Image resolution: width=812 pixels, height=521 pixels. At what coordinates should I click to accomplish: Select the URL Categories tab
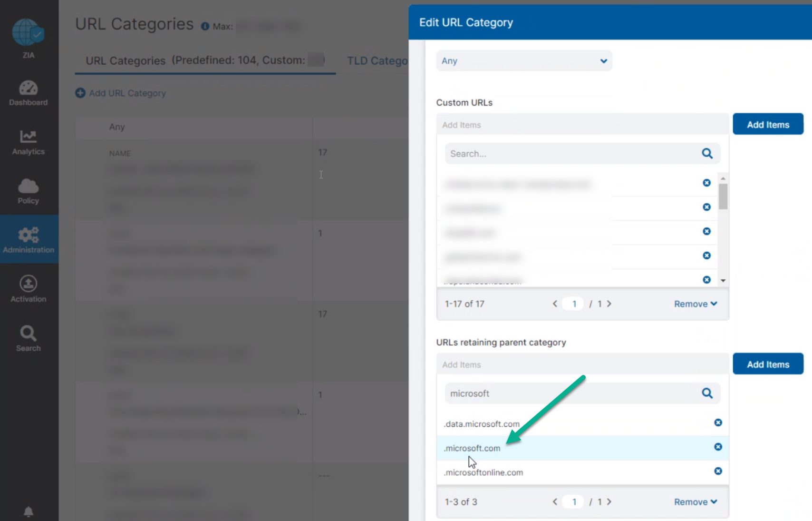pos(205,61)
